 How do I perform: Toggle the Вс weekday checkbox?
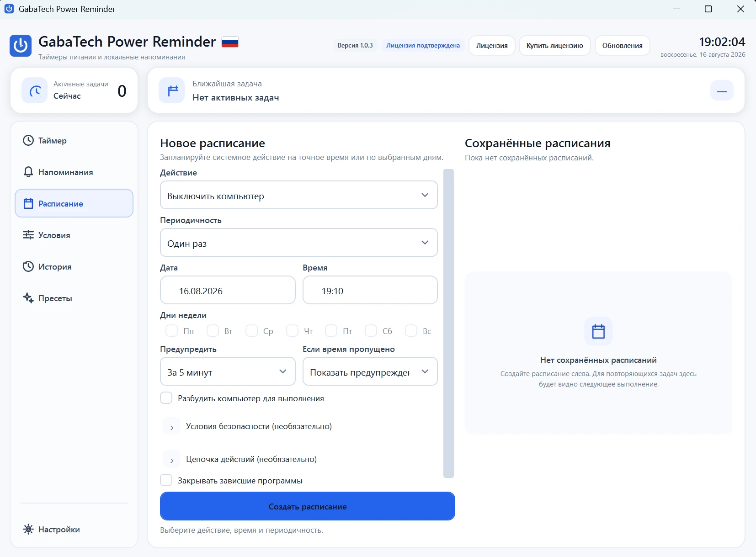(x=411, y=330)
